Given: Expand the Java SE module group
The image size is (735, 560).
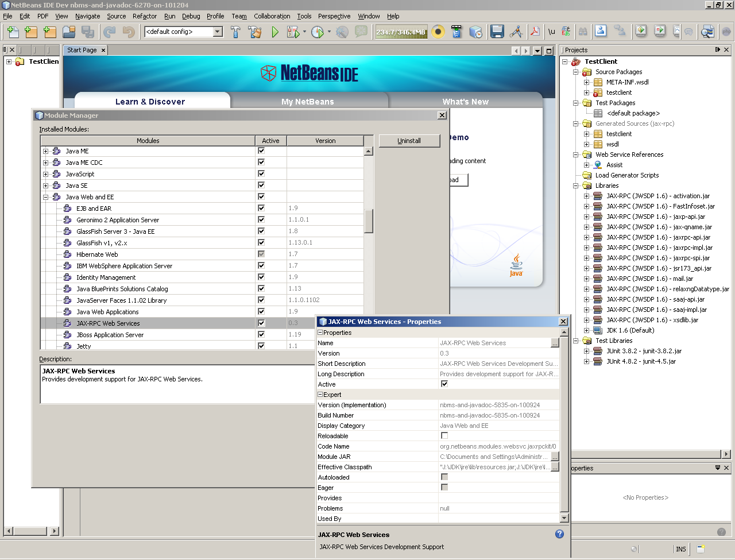Looking at the screenshot, I should click(46, 186).
